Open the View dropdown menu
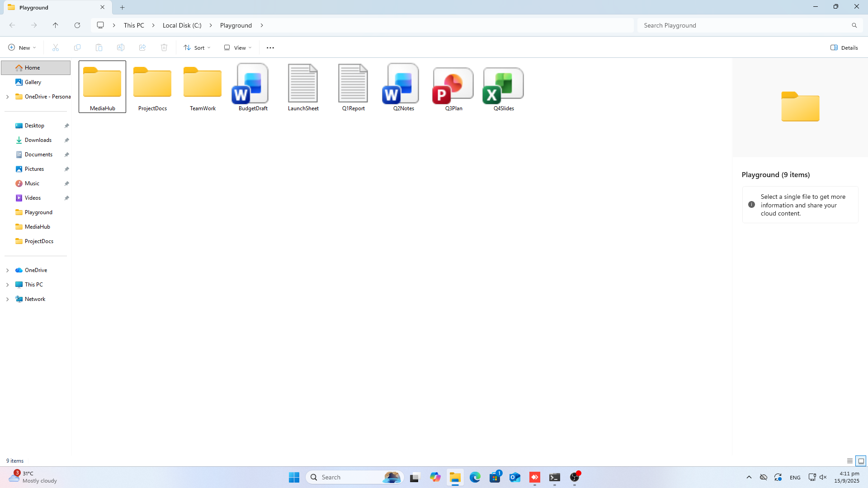This screenshot has height=488, width=868. (x=238, y=47)
